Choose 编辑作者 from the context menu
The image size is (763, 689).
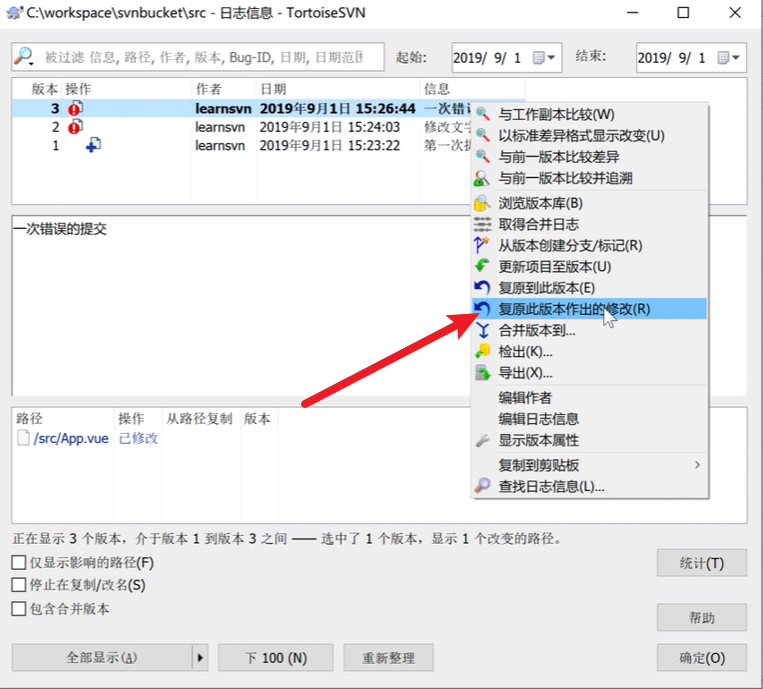coord(525,398)
